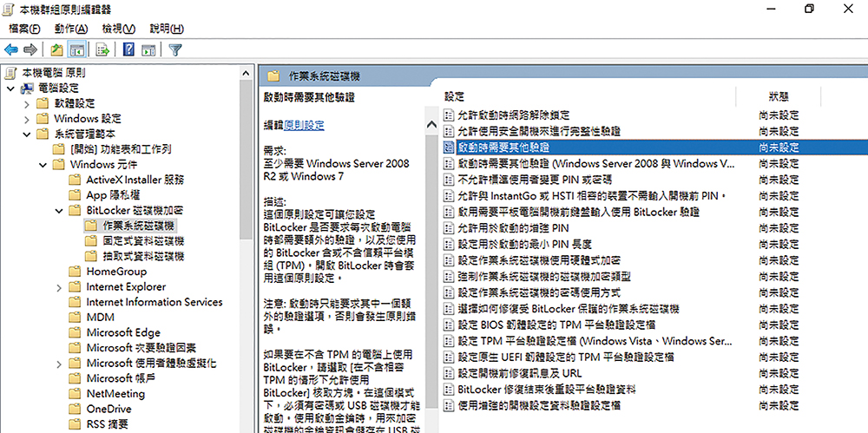Image resolution: width=868 pixels, height=433 pixels.
Task: Select policy 選擇如何修復受 BitLocker 保護的作業系統磁碟機
Action: point(569,308)
